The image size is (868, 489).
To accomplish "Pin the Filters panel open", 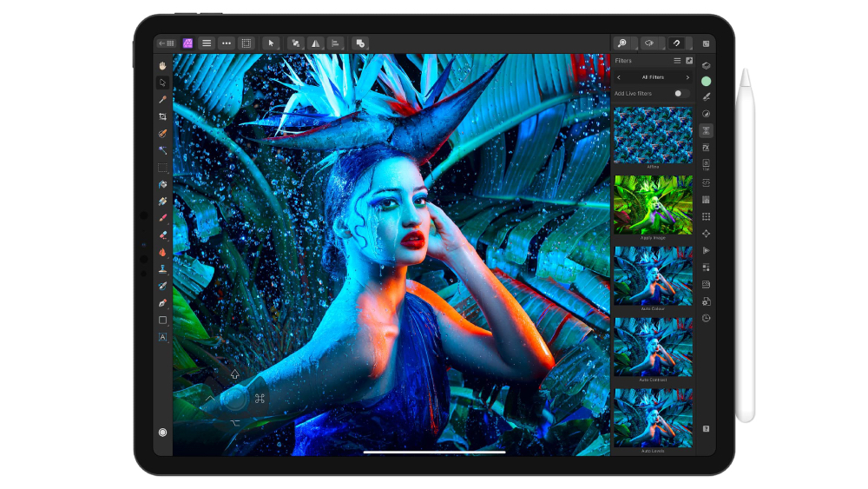I will [x=689, y=61].
